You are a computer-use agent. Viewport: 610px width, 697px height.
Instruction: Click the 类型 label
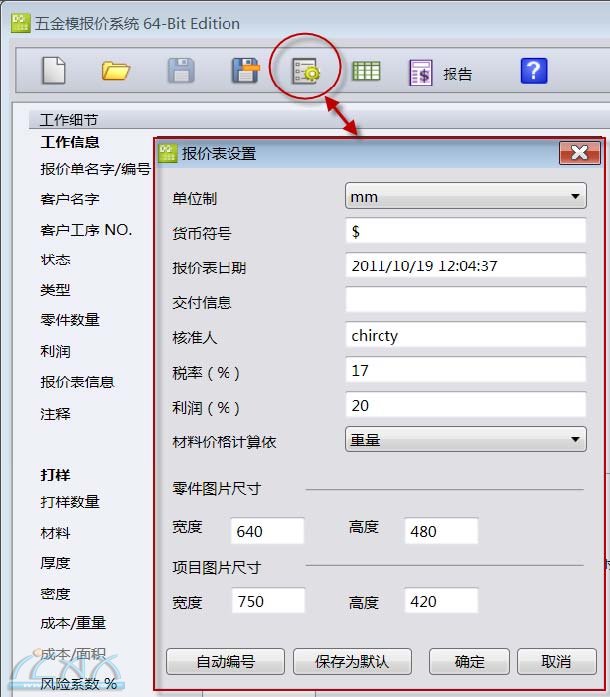pos(55,290)
